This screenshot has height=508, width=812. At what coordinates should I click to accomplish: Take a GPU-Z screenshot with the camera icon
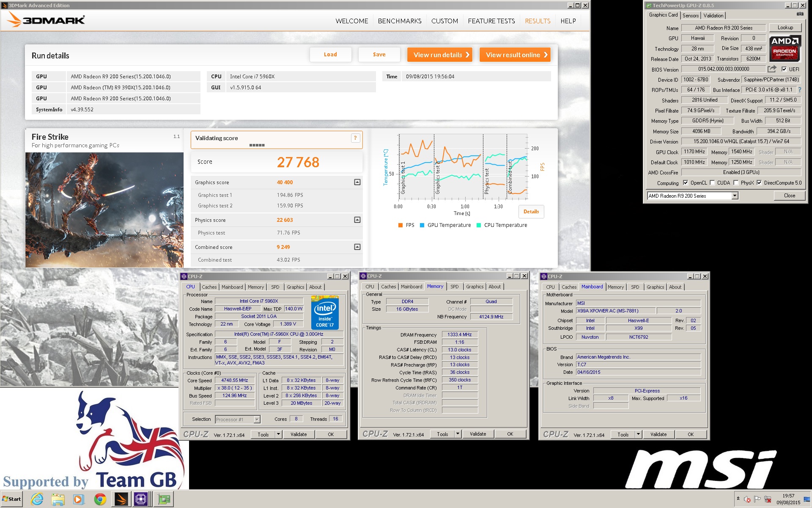click(x=800, y=14)
